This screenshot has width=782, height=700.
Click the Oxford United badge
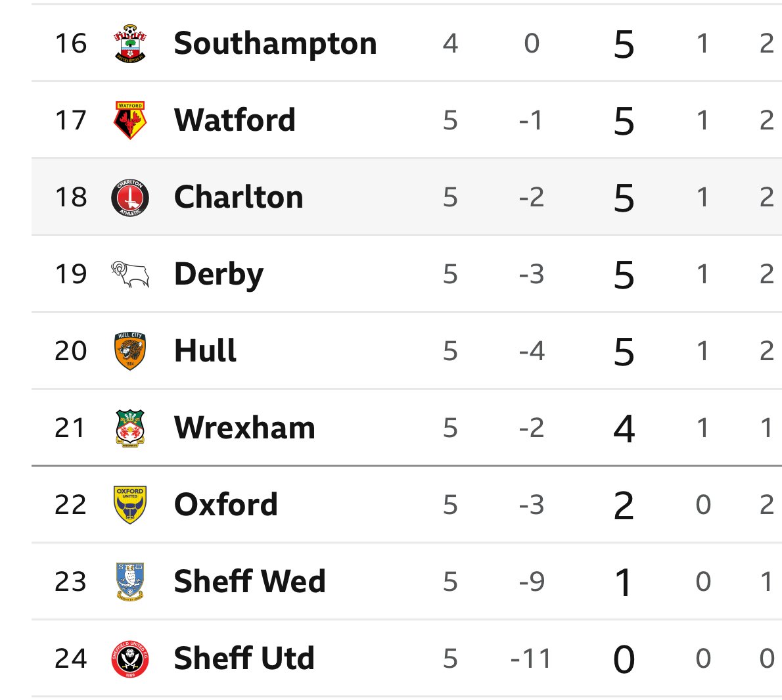coord(130,504)
